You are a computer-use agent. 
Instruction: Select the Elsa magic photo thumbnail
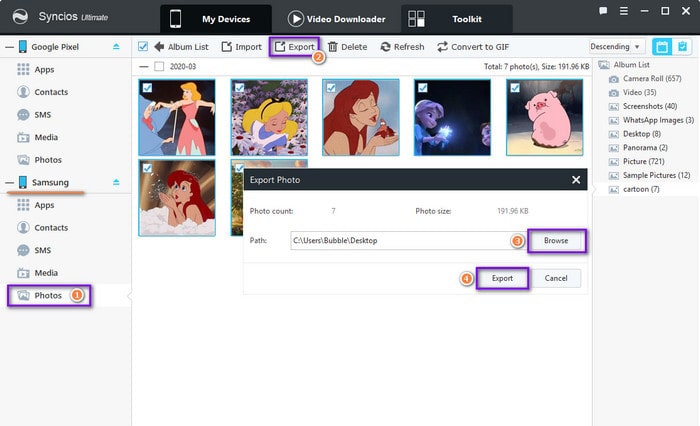point(452,117)
